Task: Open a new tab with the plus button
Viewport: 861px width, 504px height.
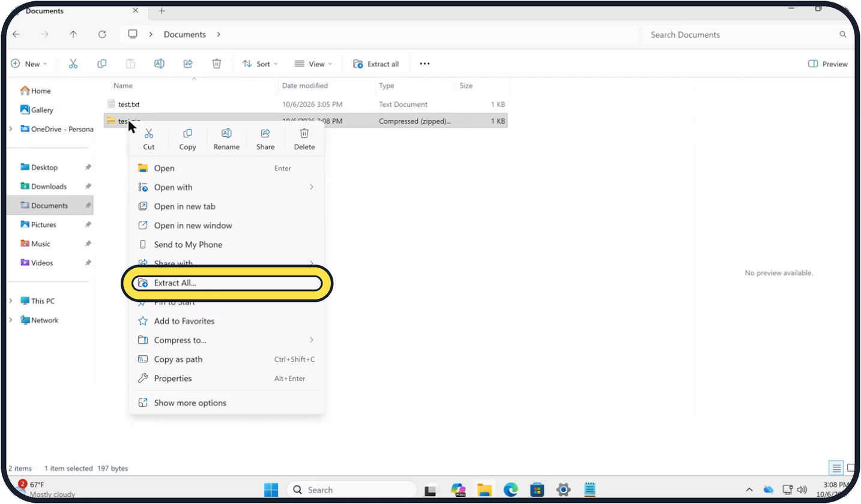Action: pyautogui.click(x=162, y=11)
